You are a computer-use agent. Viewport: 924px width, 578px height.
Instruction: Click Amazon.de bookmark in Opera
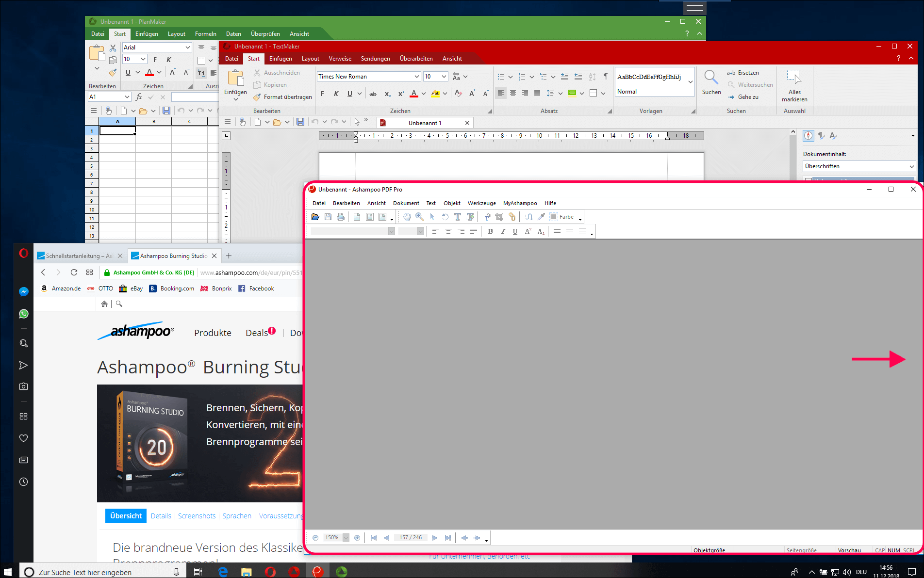tap(61, 289)
